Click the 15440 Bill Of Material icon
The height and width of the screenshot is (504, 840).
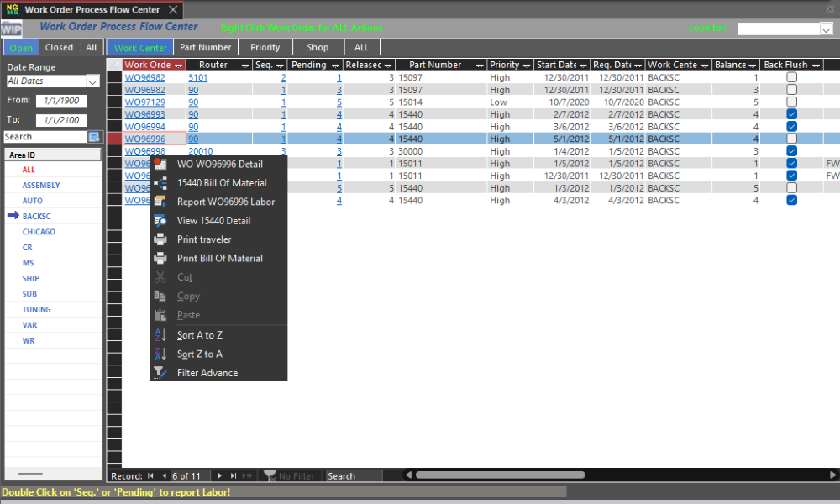pyautogui.click(x=160, y=182)
